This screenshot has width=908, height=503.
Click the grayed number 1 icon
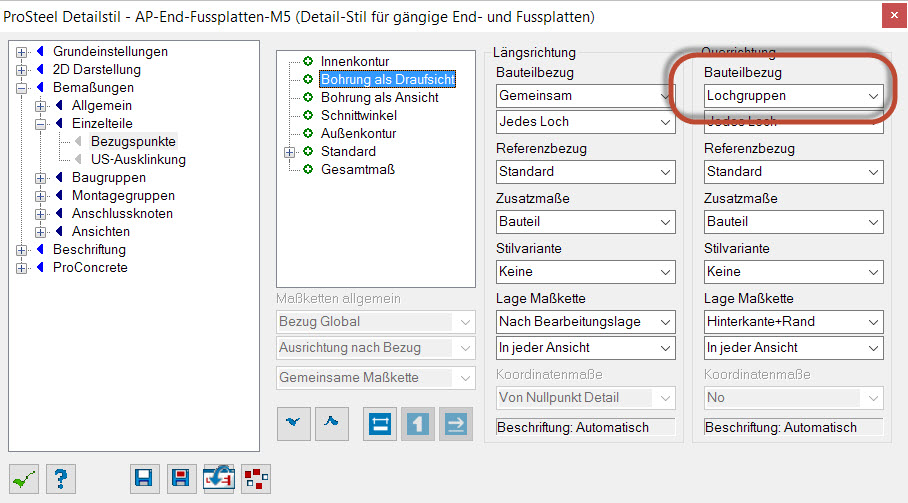pyautogui.click(x=418, y=424)
